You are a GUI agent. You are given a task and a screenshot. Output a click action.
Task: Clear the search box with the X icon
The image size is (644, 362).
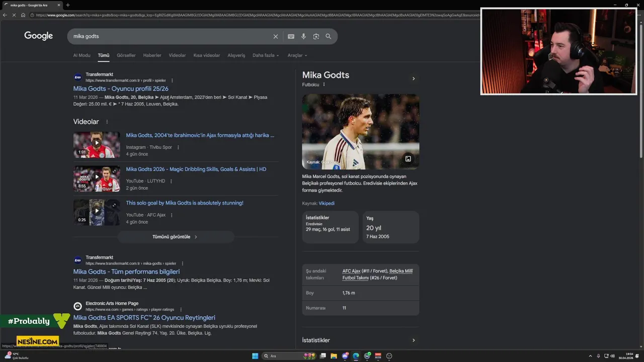pyautogui.click(x=275, y=36)
